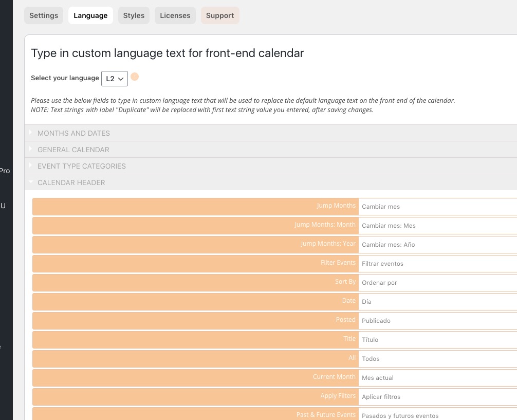Expand the Event Type Categories section
This screenshot has height=420, width=517.
click(81, 166)
